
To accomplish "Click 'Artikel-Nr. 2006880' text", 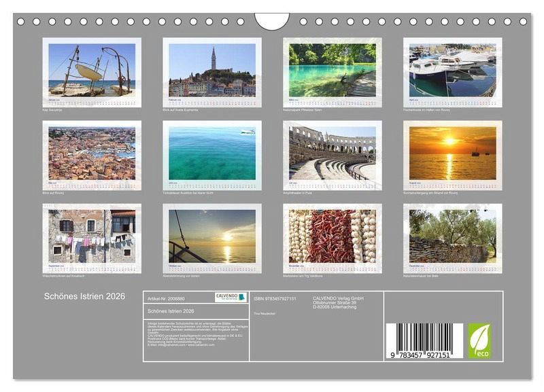I will tap(166, 298).
